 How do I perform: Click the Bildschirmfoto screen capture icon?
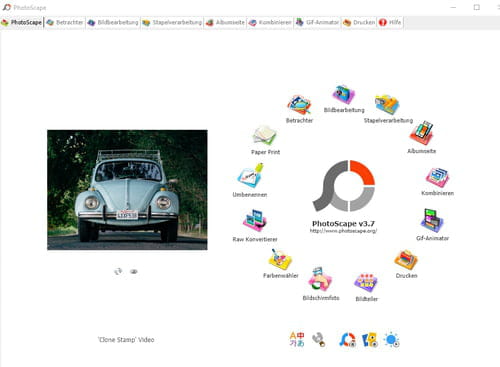(320, 279)
